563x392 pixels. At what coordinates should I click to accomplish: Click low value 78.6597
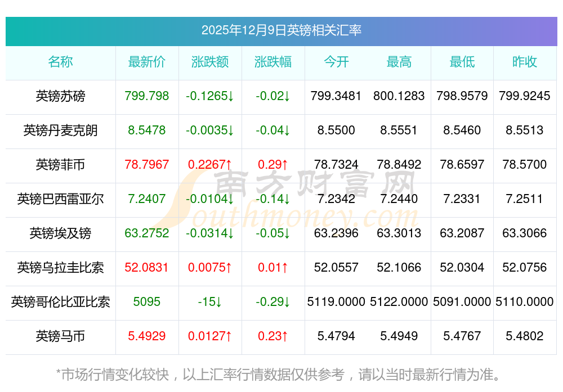(x=462, y=165)
